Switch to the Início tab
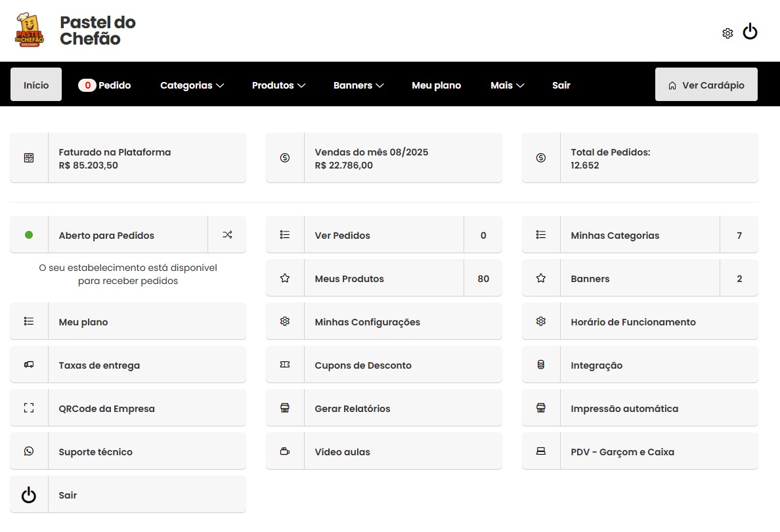 [35, 85]
